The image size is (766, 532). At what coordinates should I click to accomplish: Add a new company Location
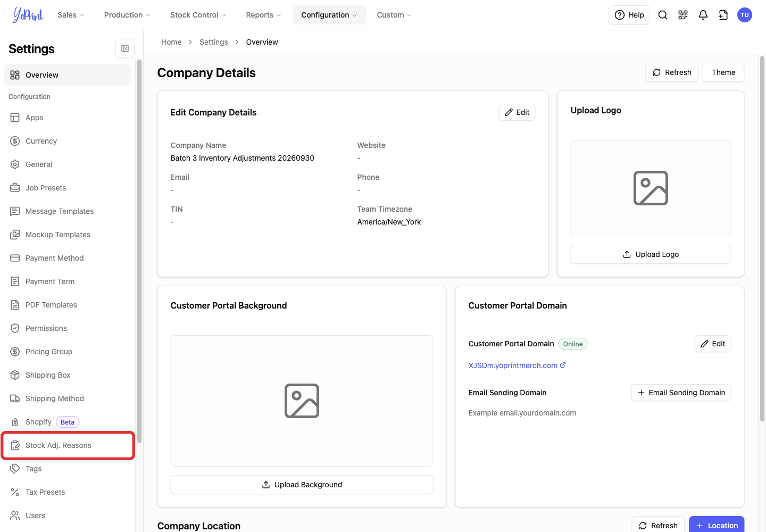pos(717,525)
